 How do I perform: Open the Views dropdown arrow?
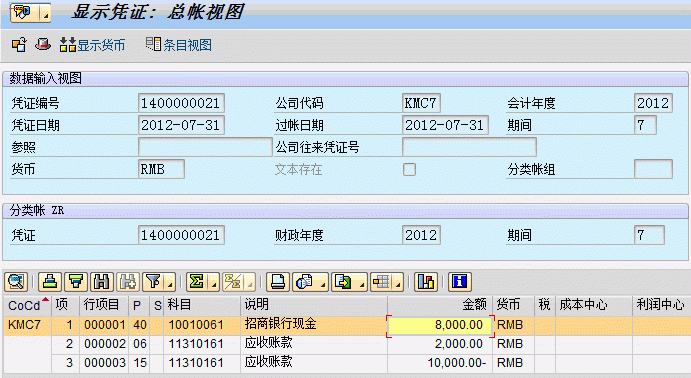click(x=323, y=282)
